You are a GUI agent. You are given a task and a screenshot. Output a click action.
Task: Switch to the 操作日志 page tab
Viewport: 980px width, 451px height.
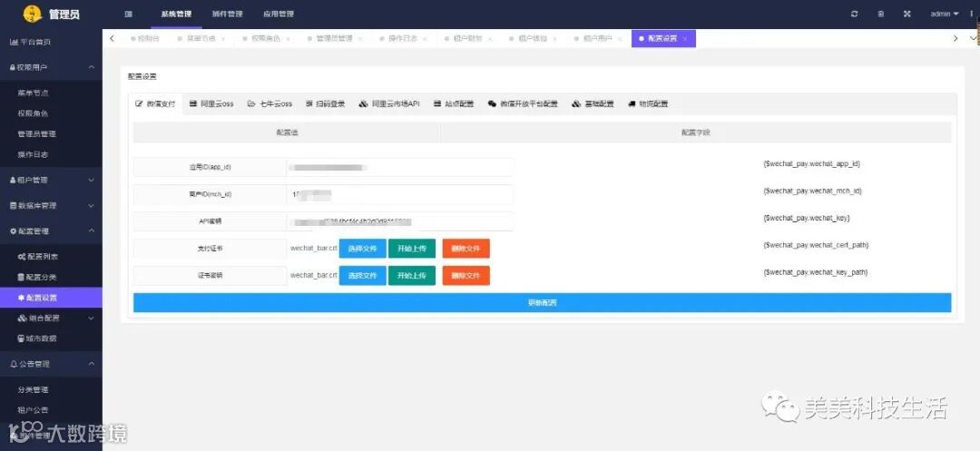[403, 38]
